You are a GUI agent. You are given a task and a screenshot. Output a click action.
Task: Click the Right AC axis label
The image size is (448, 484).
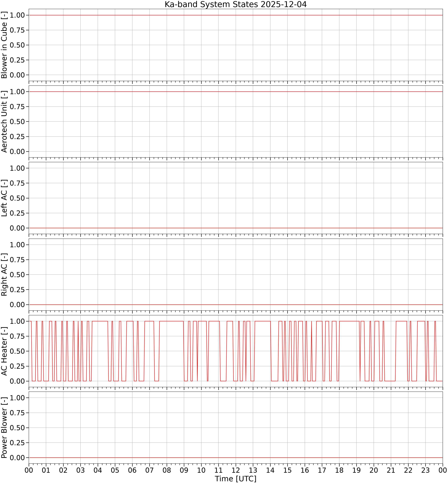coord(4,275)
